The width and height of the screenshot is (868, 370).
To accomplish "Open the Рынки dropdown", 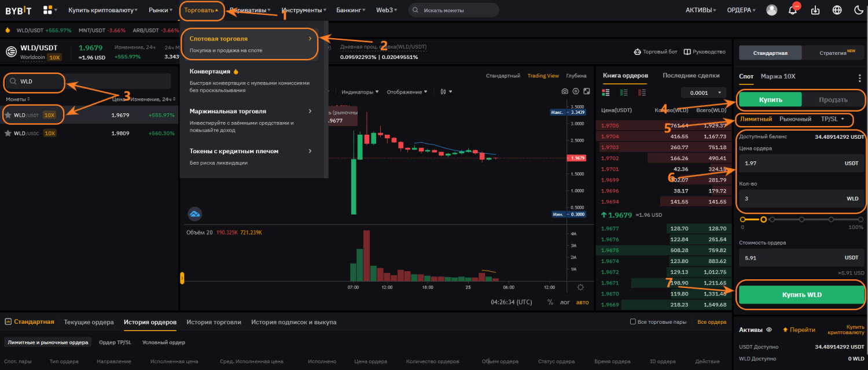I will (x=160, y=10).
